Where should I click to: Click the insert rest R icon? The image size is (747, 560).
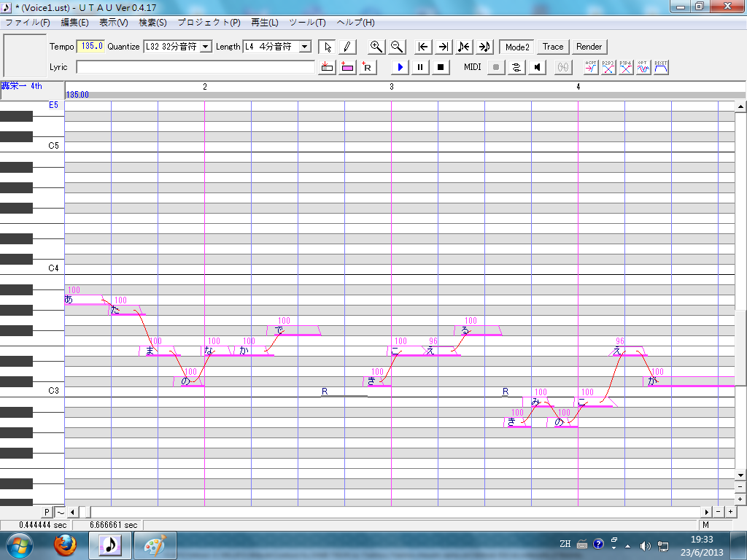point(368,67)
